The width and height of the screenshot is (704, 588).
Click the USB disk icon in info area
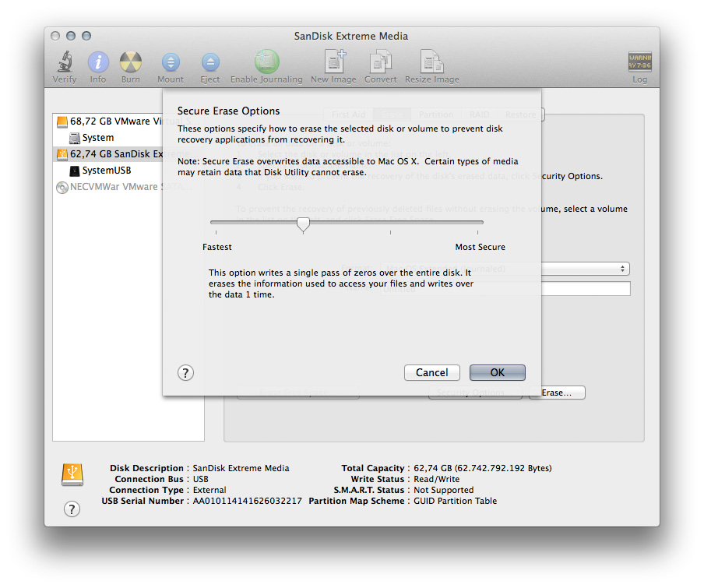(x=72, y=475)
